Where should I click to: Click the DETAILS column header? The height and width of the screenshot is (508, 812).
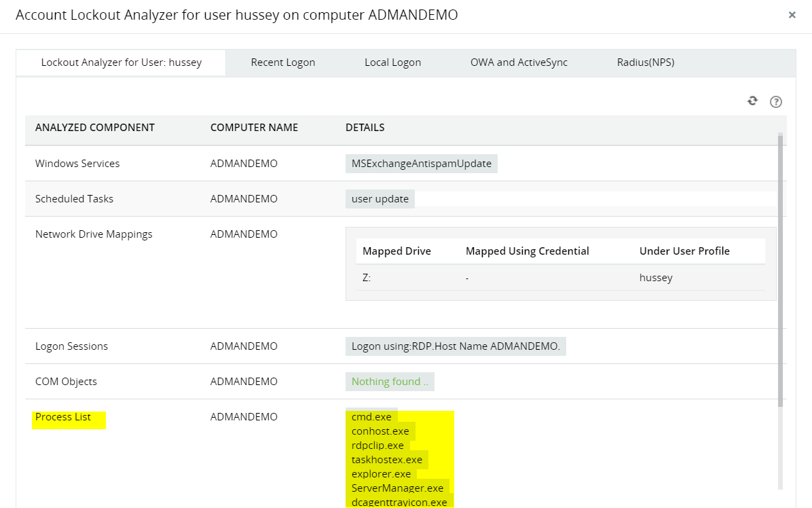(365, 128)
